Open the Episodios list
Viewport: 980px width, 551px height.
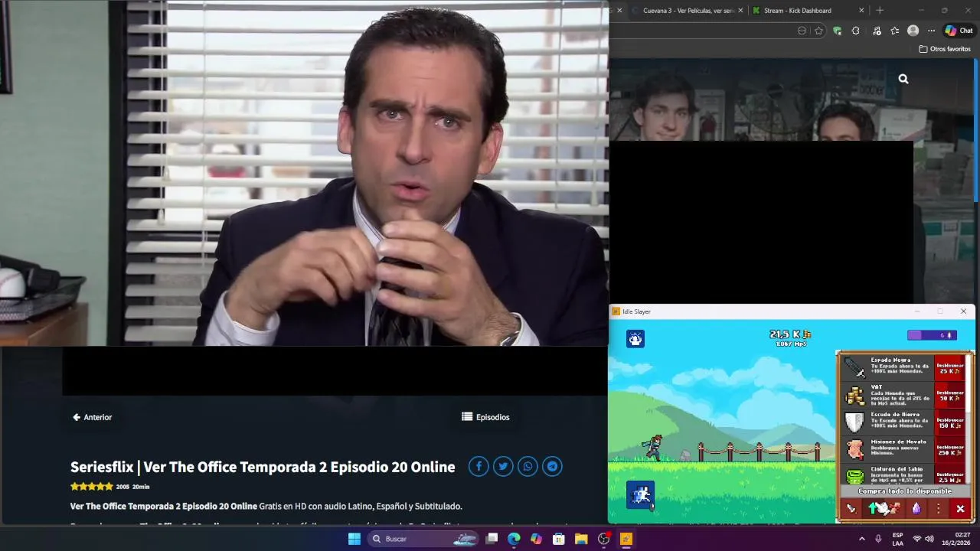click(485, 417)
